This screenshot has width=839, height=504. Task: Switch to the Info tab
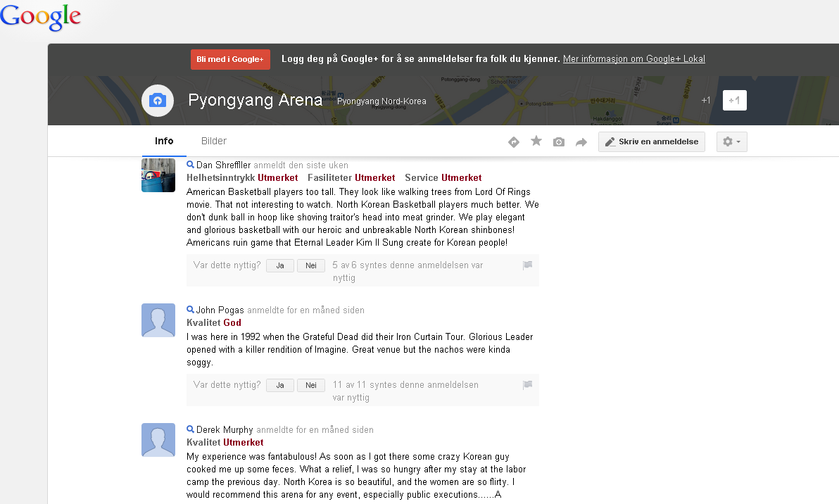coord(164,141)
